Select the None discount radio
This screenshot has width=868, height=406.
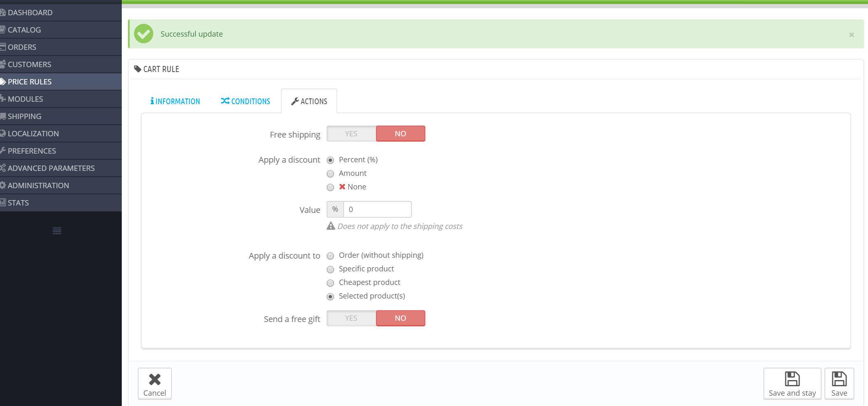point(330,187)
